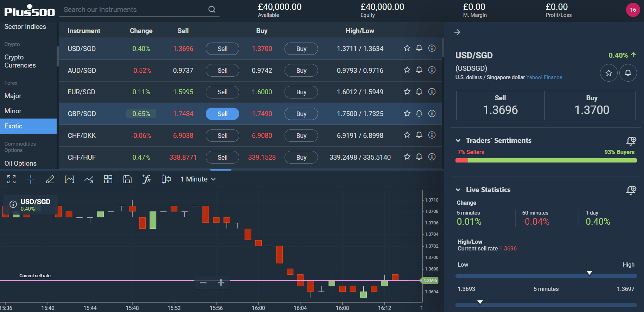Viewport: 644px width, 312px height.
Task: Open info icon for GBP/SGD row
Action: 432,114
